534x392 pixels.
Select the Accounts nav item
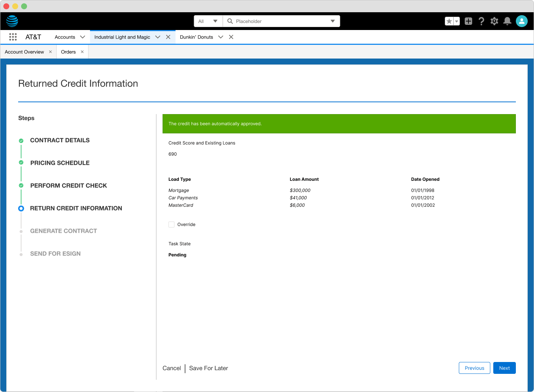[x=65, y=37]
